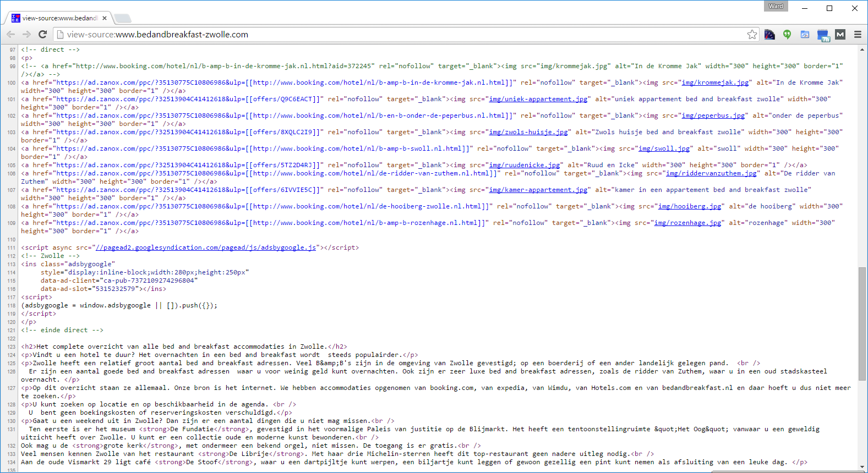Click the folder-style extension icon

pyautogui.click(x=805, y=34)
